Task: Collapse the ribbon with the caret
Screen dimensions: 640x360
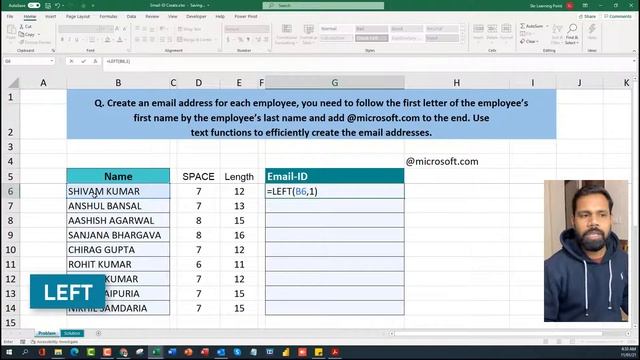Action: pyautogui.click(x=634, y=51)
